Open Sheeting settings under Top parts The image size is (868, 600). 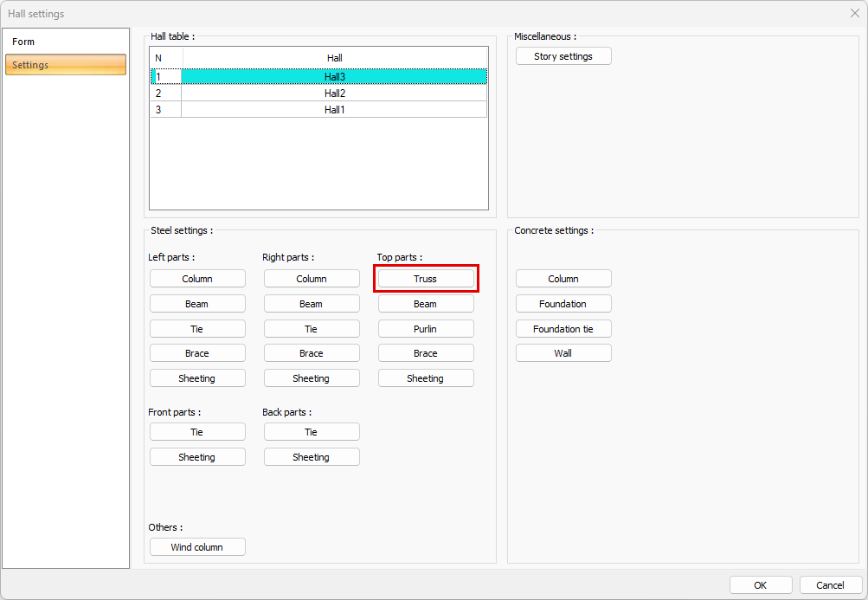[x=425, y=378]
